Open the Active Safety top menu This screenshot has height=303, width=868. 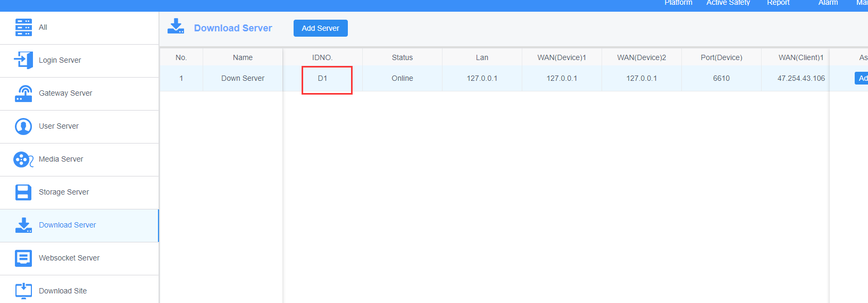click(x=728, y=3)
